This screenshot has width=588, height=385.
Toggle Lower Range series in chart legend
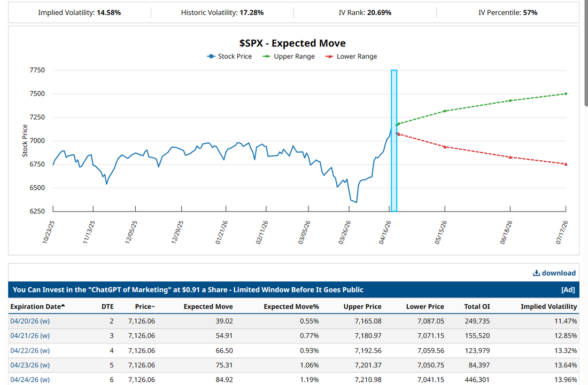tap(351, 57)
